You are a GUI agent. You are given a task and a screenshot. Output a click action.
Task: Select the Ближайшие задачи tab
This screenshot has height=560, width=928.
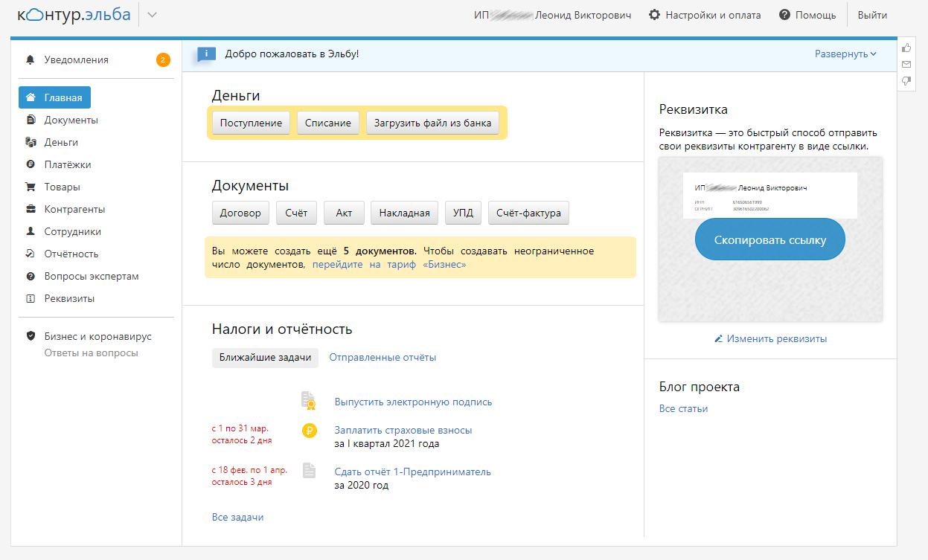point(265,358)
